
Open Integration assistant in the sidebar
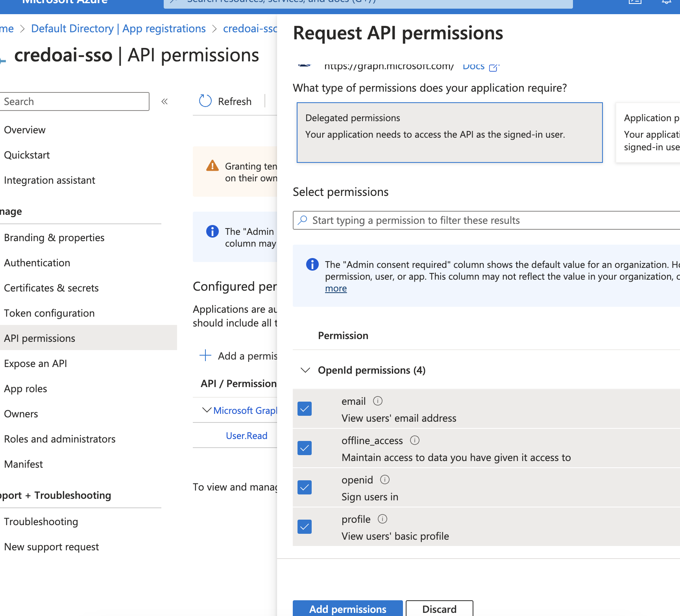click(x=50, y=180)
